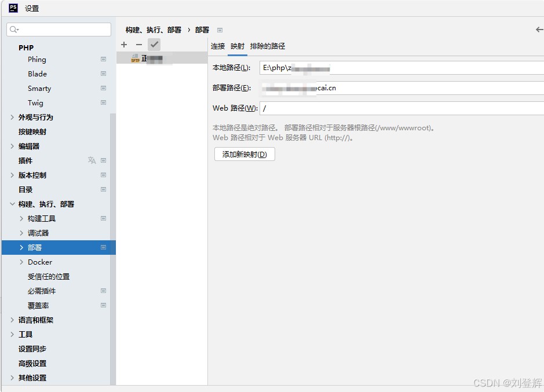Viewport: 544px width, 392px height.
Task: Click project icon next to Phing
Action: (103, 59)
